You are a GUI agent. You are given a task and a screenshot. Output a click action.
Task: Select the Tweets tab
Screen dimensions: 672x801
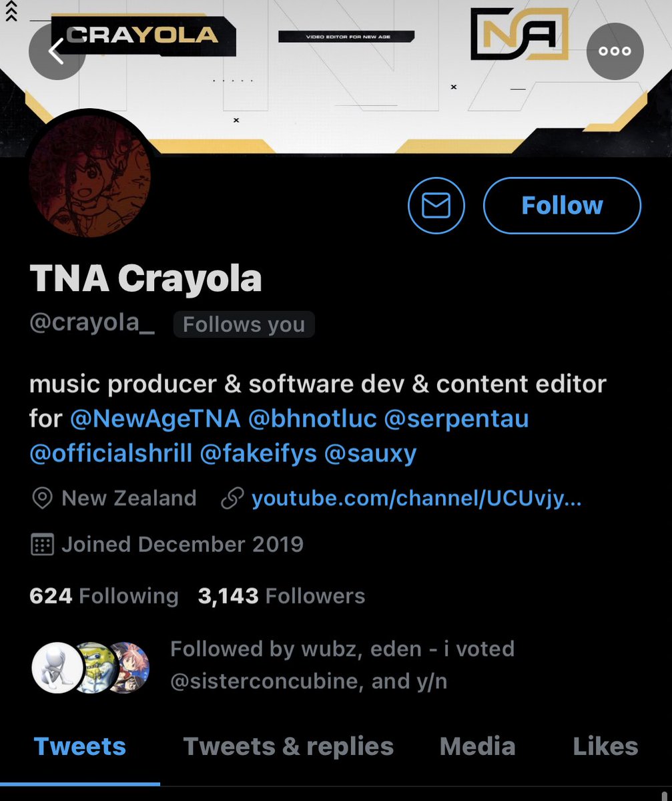tap(79, 746)
